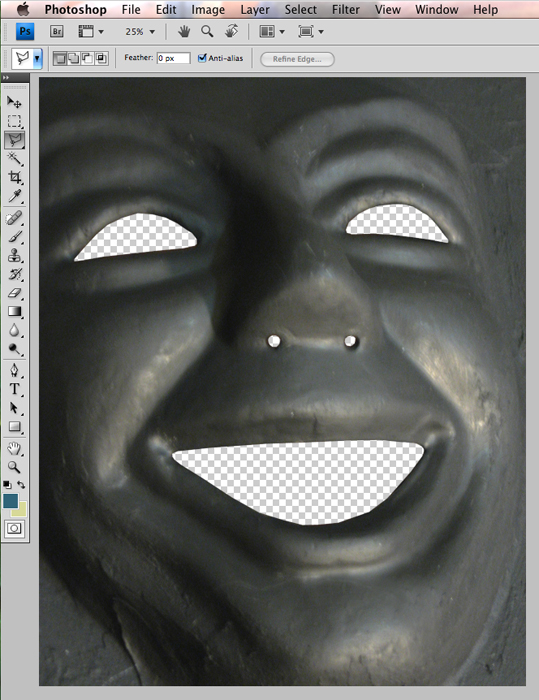Viewport: 539px width, 700px height.
Task: Activate the Horizontal Type tool
Action: pos(14,389)
